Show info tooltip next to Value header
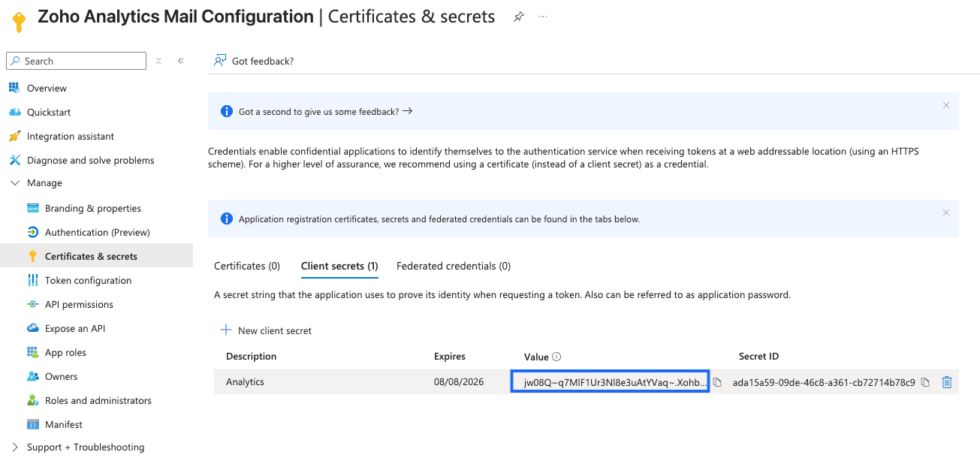Screen dimensions: 980x461 557,357
